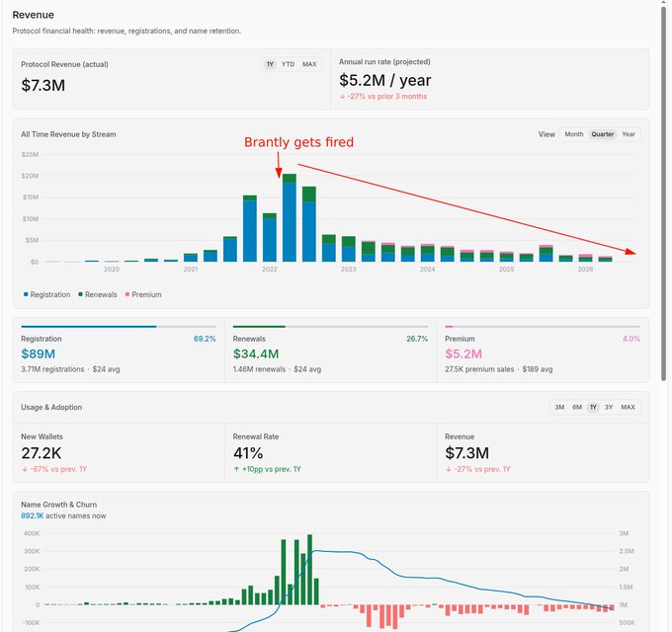Screen dimensions: 672x632
Task: Click the 26.7% renewals share
Action: tap(417, 339)
